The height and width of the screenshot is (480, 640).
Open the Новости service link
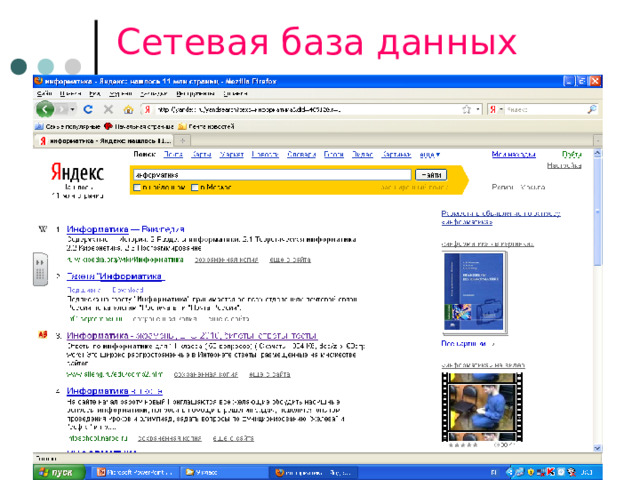tap(265, 154)
